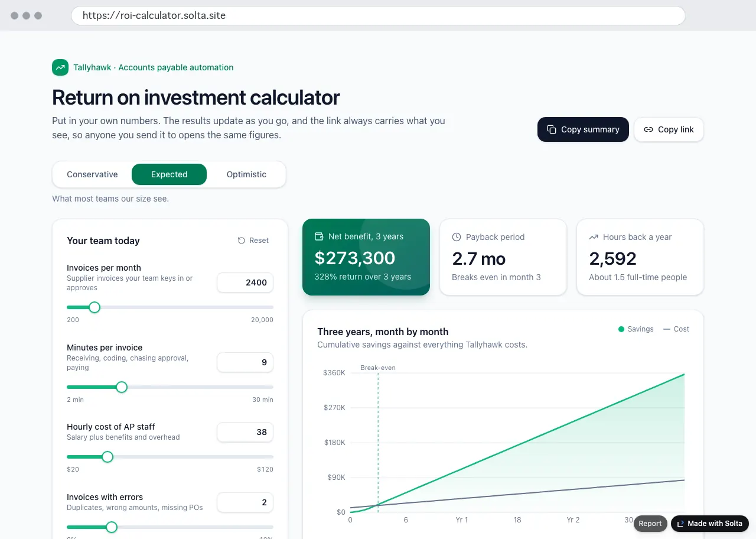Click the Invoices per month slider handle

(94, 307)
